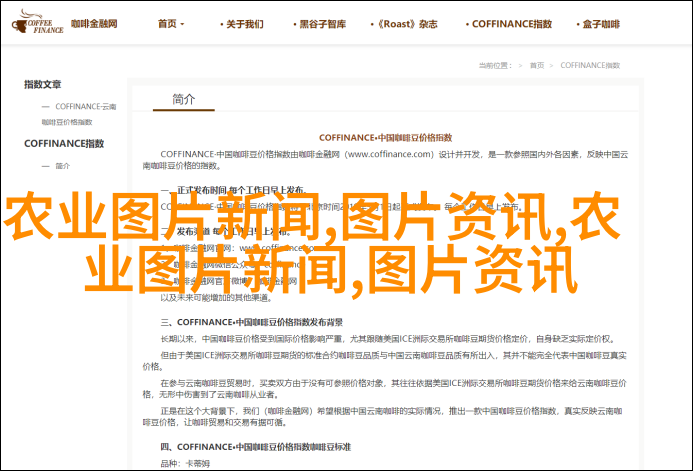This screenshot has width=694, height=472.
Task: Open the 首页 dropdown menu
Action: (x=171, y=24)
